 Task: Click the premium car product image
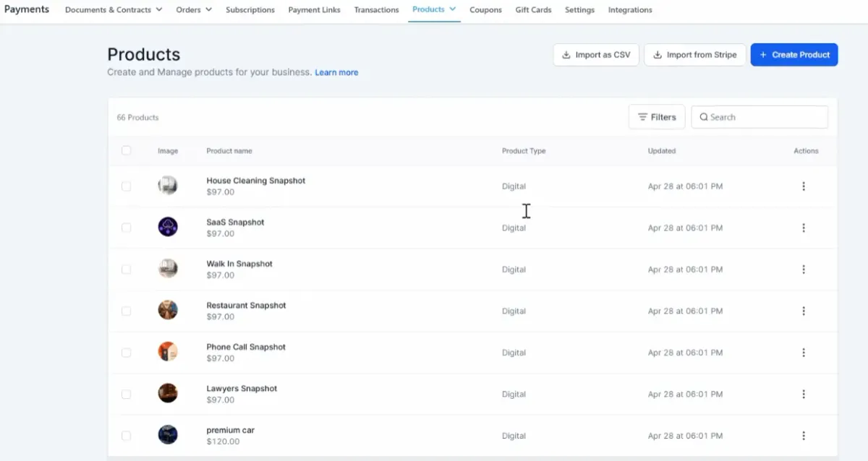(x=168, y=435)
